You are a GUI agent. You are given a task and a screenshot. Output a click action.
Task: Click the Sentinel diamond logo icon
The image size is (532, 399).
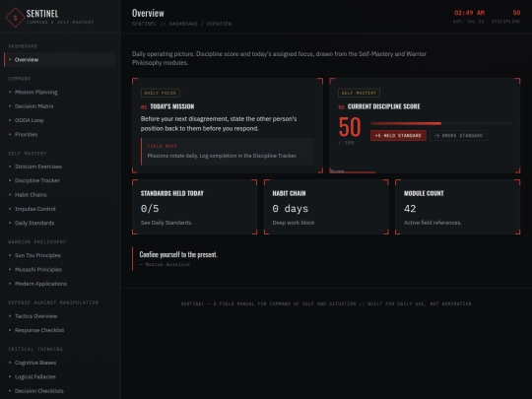pos(15,18)
